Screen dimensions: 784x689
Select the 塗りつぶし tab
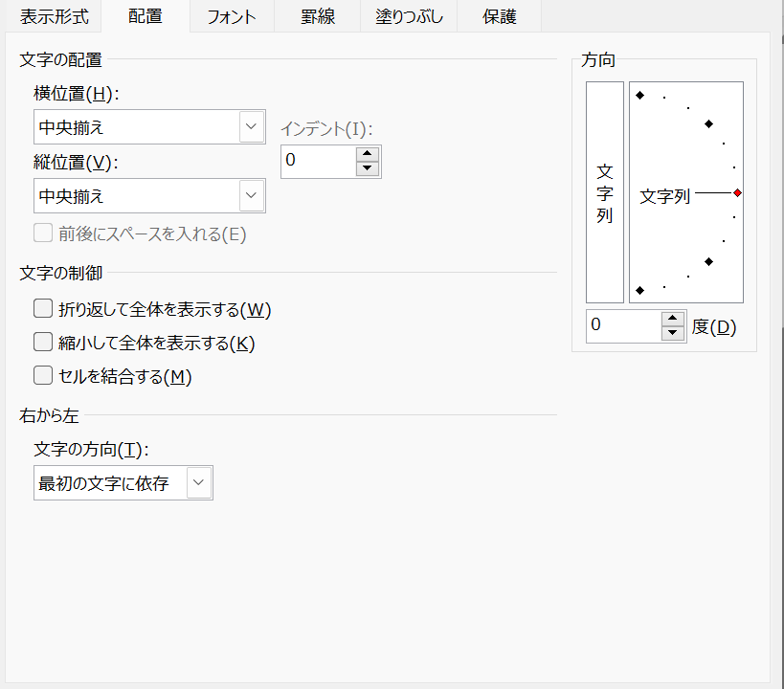click(x=409, y=16)
